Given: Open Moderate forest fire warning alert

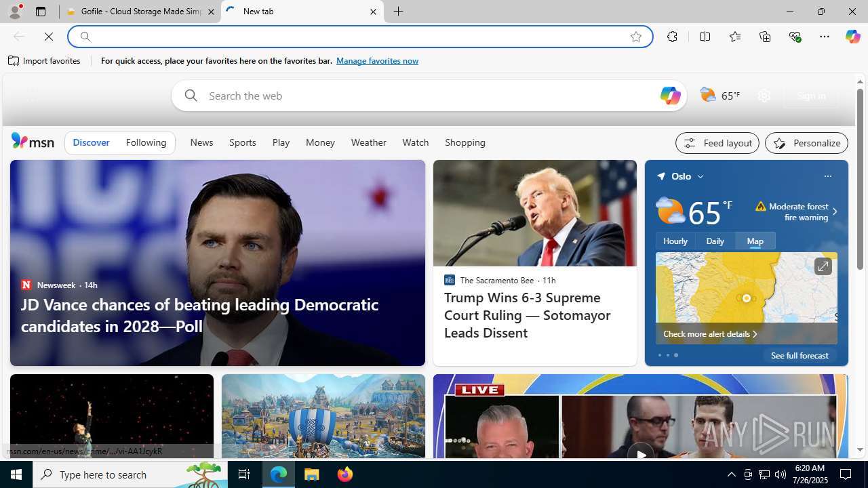Looking at the screenshot, I should [792, 212].
